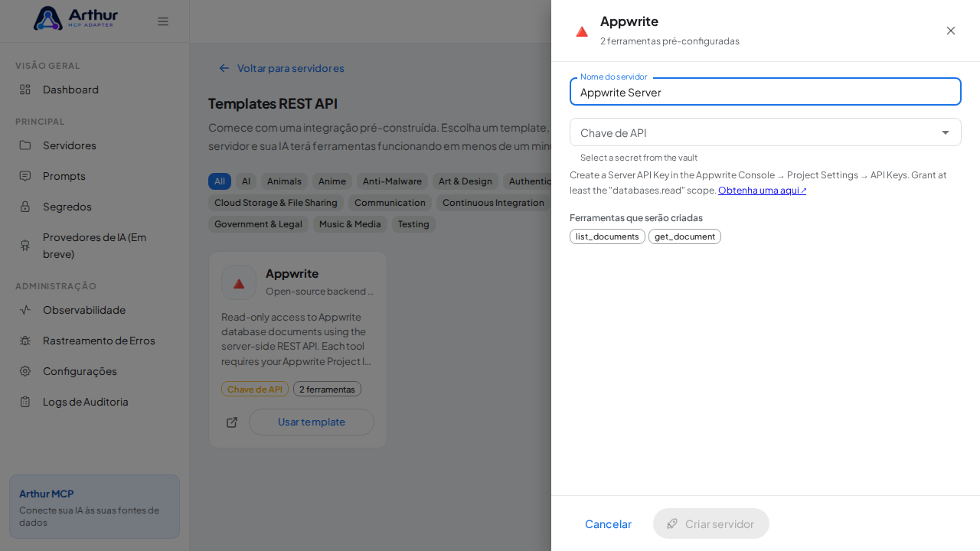Click the Appwrite logo on template card
The height and width of the screenshot is (551, 980).
tap(239, 282)
